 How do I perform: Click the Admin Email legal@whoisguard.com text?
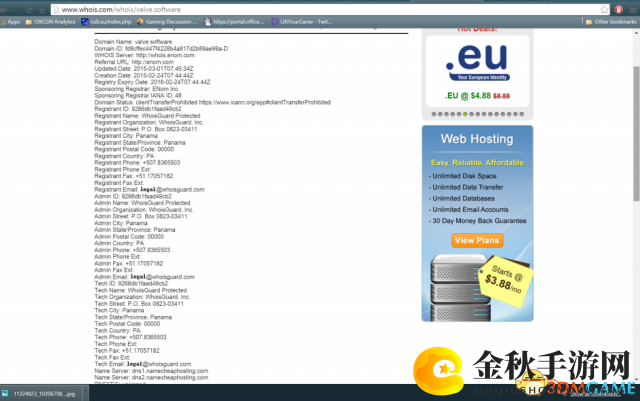144,277
